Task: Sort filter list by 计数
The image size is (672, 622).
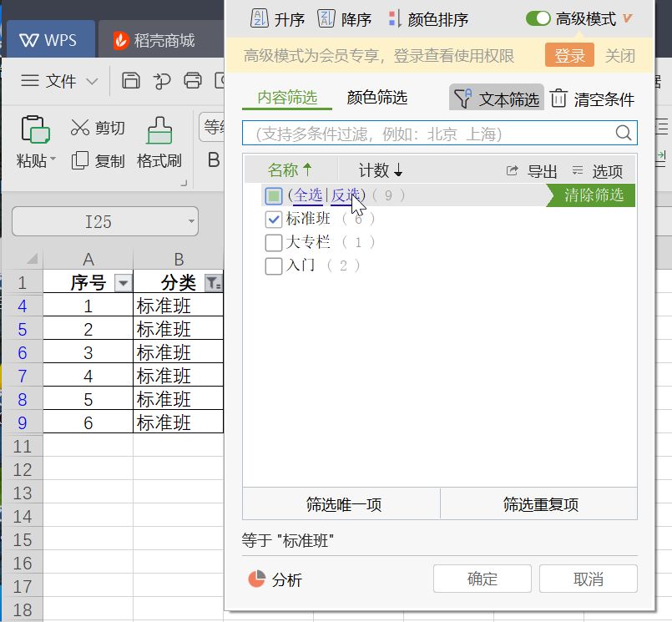Action: click(381, 170)
